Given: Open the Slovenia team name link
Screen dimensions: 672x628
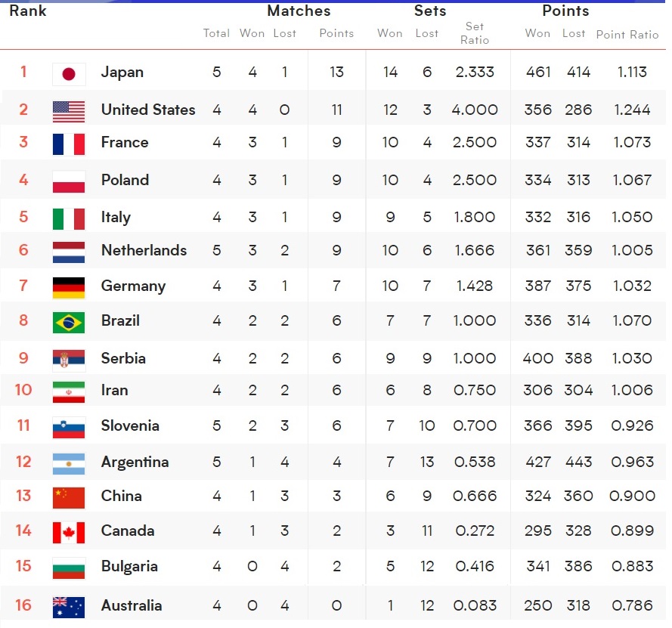Looking at the screenshot, I should pos(130,425).
